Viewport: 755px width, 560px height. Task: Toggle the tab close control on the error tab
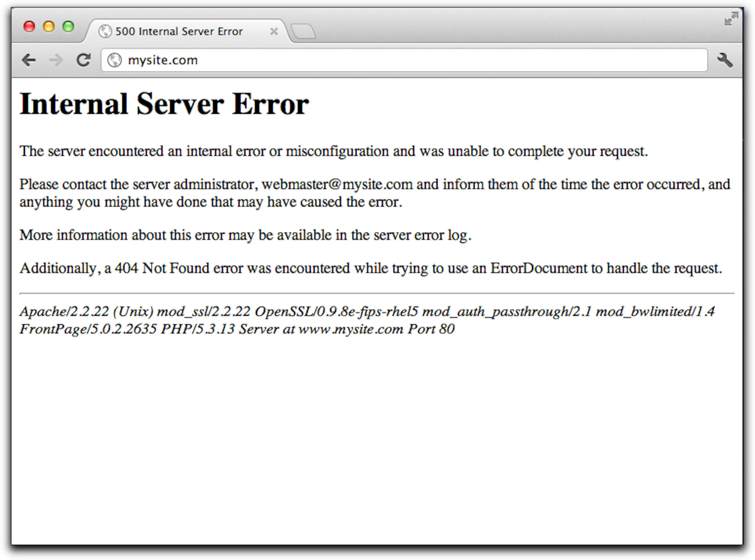[x=274, y=31]
